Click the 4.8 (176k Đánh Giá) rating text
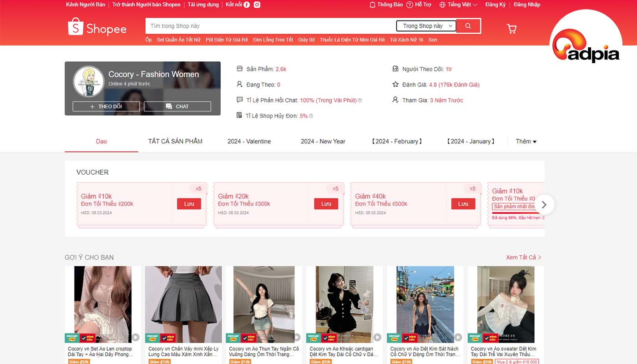 point(454,85)
